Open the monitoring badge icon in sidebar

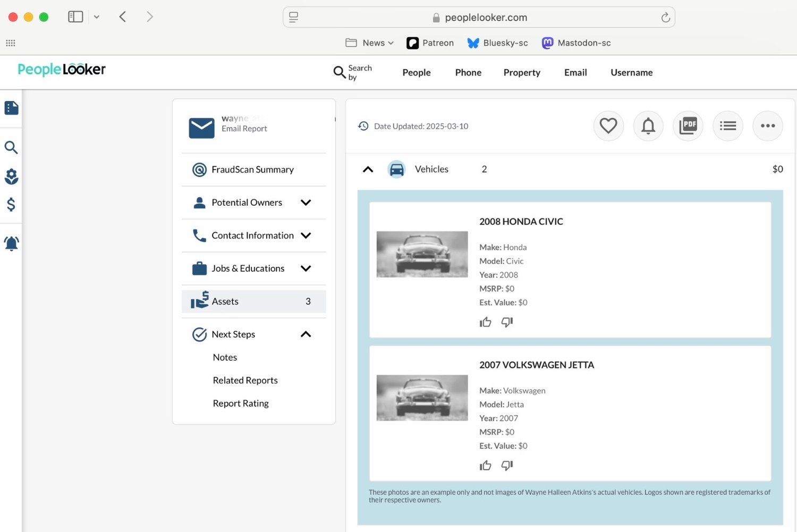point(11,176)
